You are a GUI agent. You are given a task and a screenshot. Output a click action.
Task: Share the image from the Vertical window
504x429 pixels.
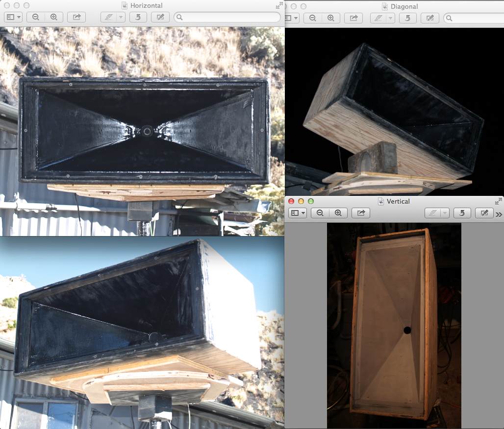(361, 213)
